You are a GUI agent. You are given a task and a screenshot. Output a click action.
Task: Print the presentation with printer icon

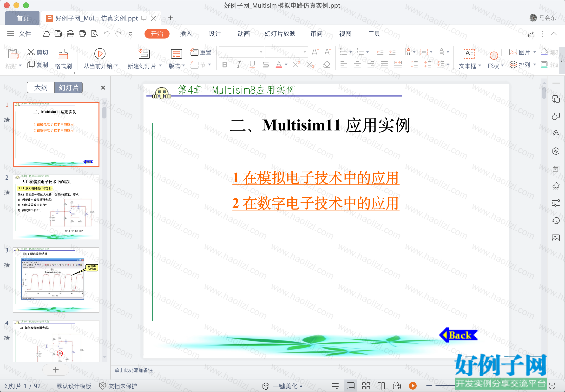[82, 34]
